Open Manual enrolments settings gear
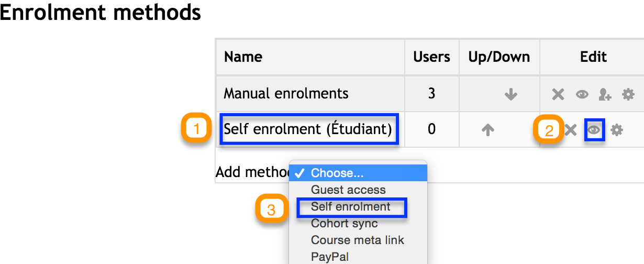Viewport: 644px width, 264px height. [628, 94]
